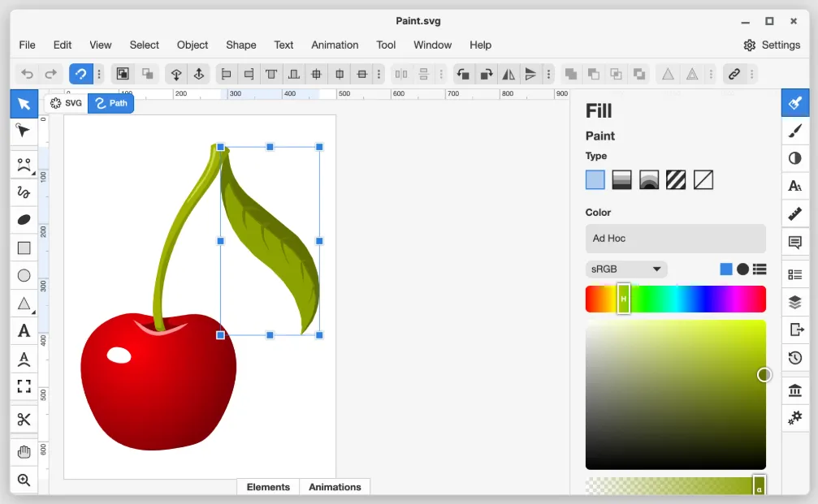This screenshot has height=504, width=818.
Task: Click the SVG breadcrumb button
Action: 66,103
